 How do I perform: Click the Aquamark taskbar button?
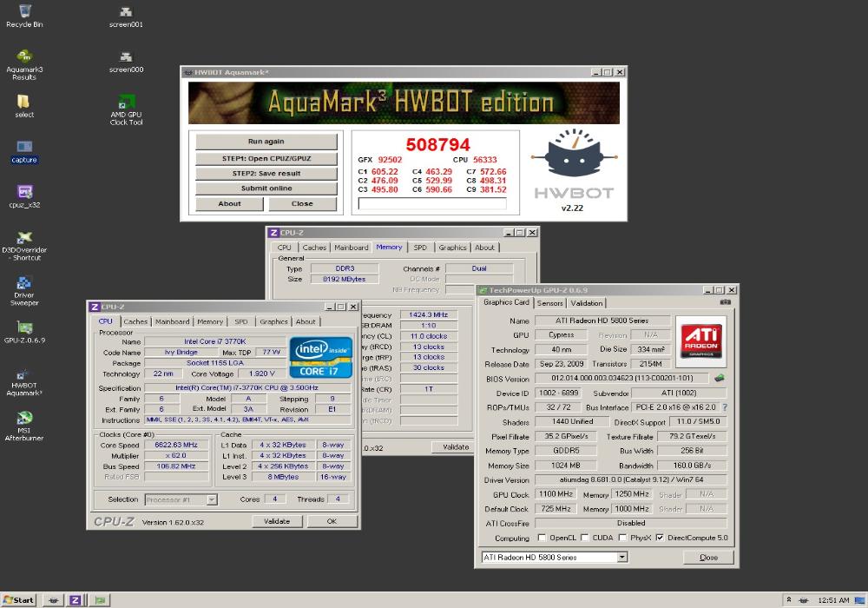point(54,599)
